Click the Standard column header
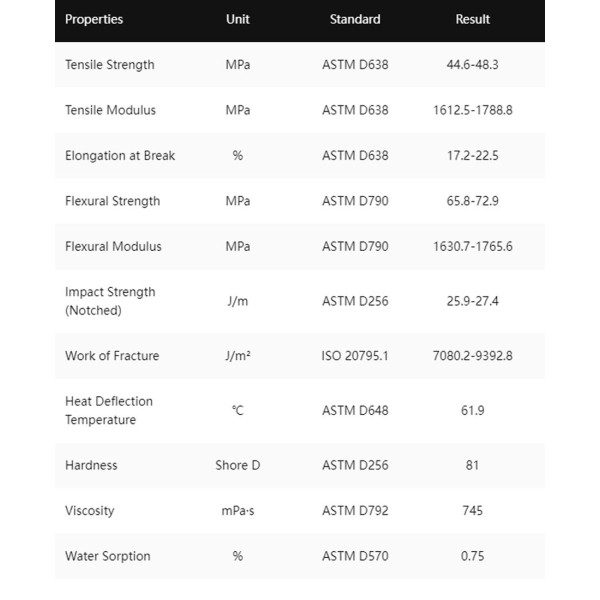The image size is (600, 600). tap(355, 19)
